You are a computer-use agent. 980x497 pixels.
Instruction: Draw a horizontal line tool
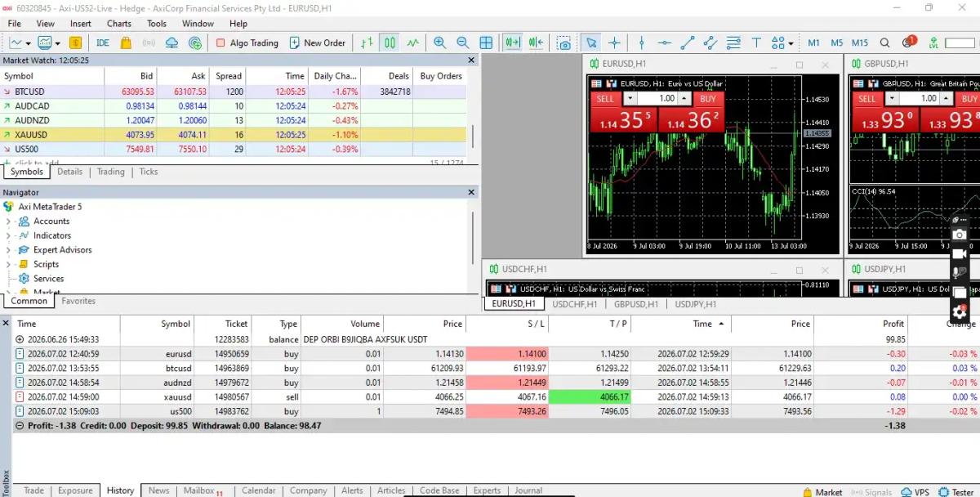point(665,43)
